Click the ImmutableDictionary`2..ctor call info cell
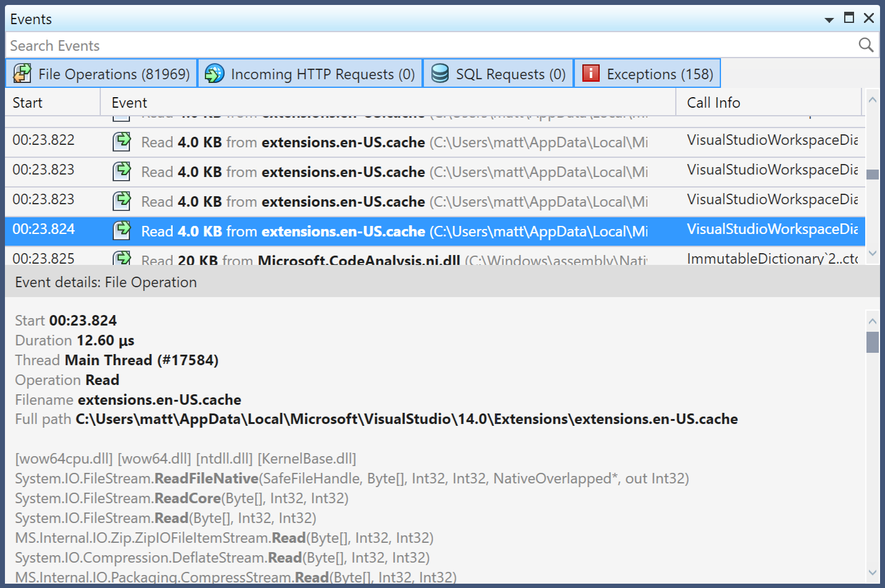The height and width of the screenshot is (588, 885). pos(772,258)
